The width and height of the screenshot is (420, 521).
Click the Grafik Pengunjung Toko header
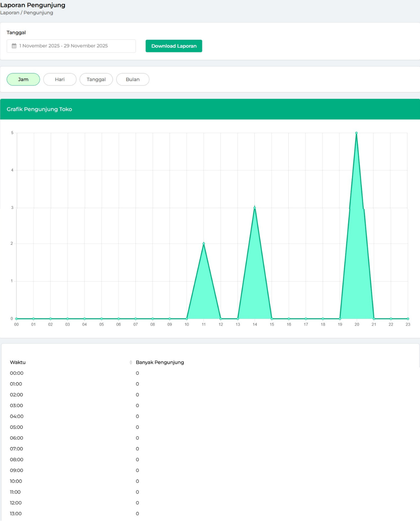tap(39, 109)
